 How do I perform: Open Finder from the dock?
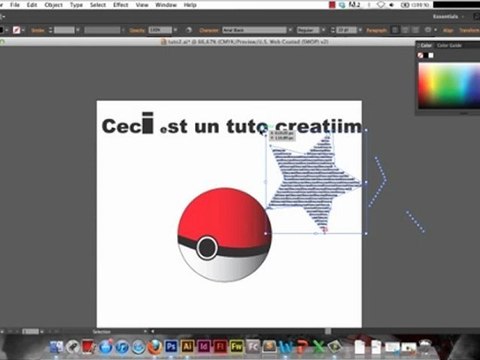(57, 347)
